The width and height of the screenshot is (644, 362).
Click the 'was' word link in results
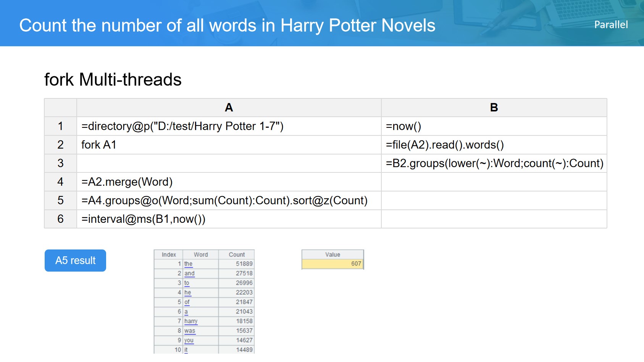coord(190,331)
